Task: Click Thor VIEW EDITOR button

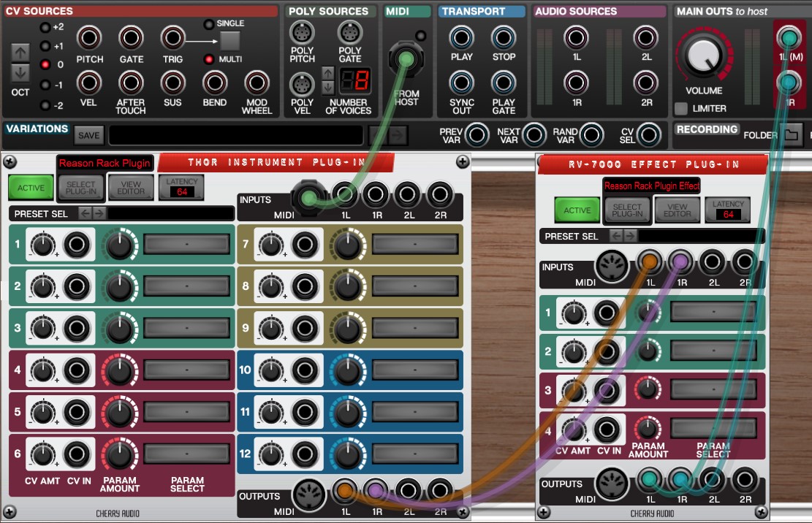Action: 131,187
